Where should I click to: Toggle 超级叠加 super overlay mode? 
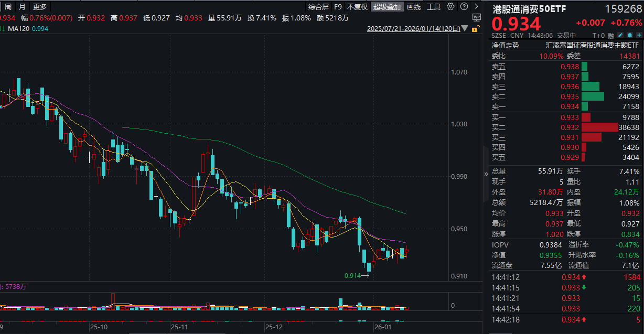pos(387,7)
